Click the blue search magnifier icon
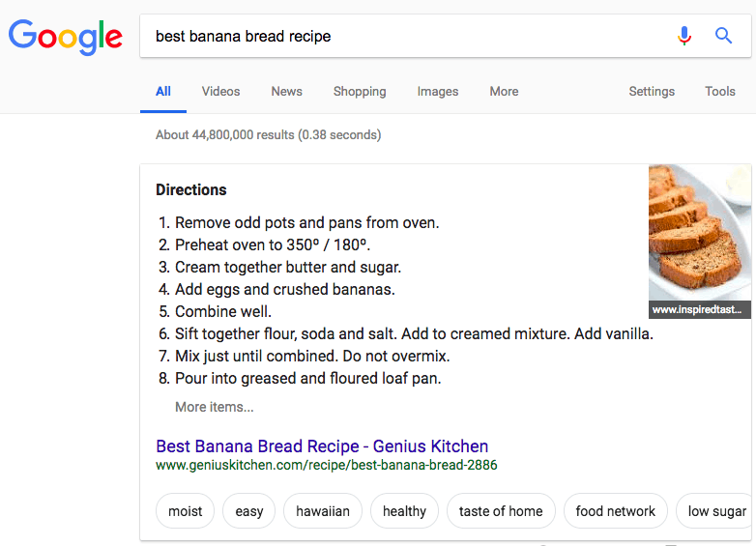 (723, 37)
